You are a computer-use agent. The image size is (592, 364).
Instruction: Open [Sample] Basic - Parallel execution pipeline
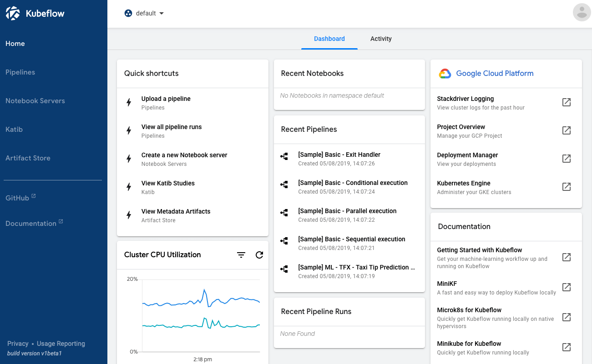point(349,215)
